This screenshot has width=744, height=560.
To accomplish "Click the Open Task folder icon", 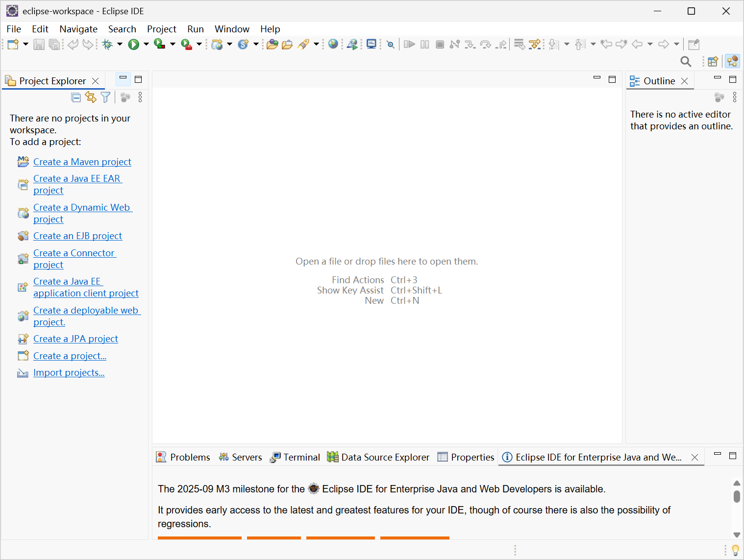I will tap(287, 45).
